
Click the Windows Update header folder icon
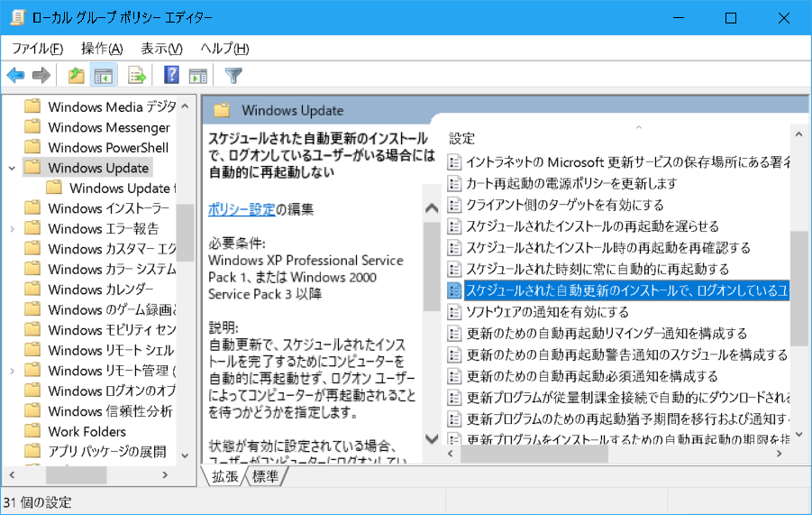click(x=223, y=110)
